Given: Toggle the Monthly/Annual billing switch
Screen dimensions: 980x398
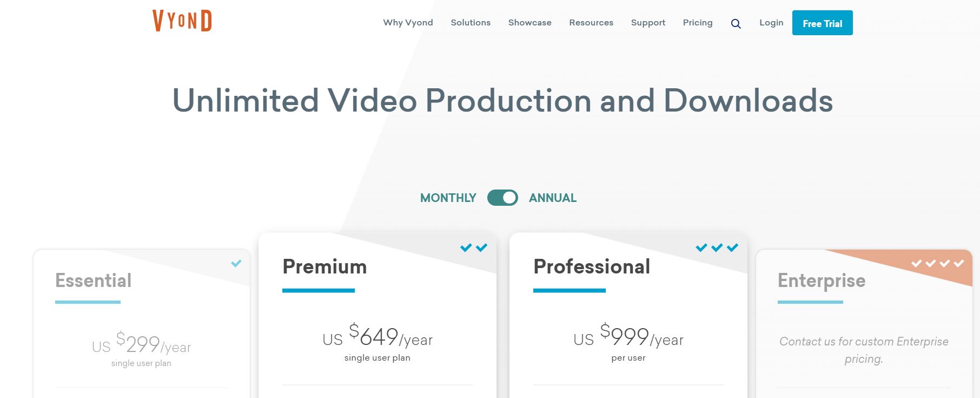Looking at the screenshot, I should pos(502,198).
